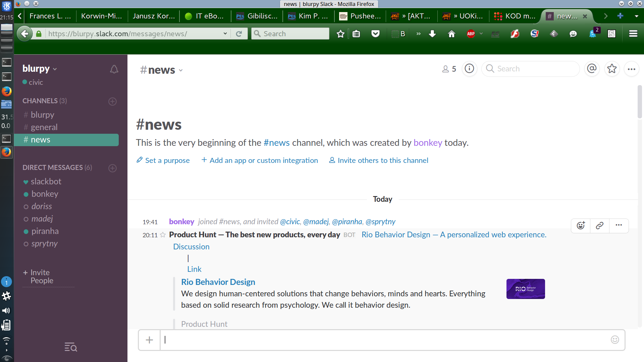Click Set a purpose link

tap(163, 160)
